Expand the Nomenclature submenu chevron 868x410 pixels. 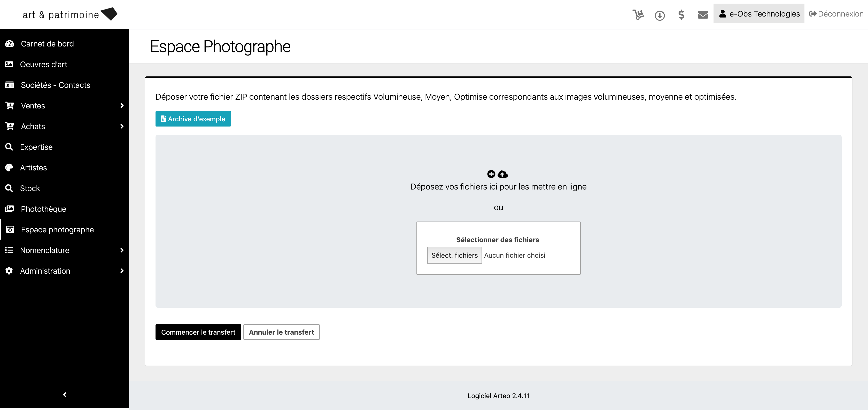tap(122, 250)
